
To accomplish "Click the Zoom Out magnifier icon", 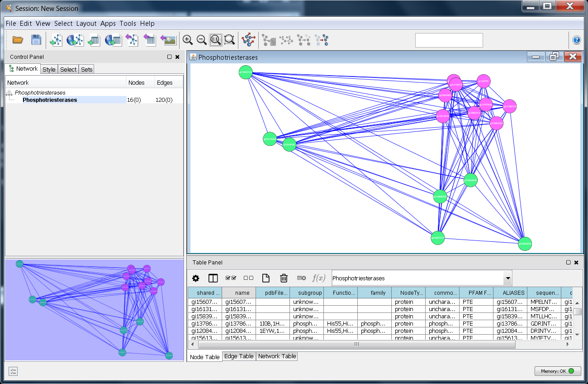I will click(202, 40).
